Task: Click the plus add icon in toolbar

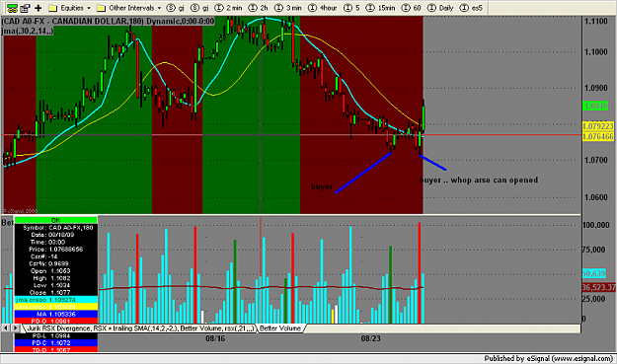Action: [39, 8]
